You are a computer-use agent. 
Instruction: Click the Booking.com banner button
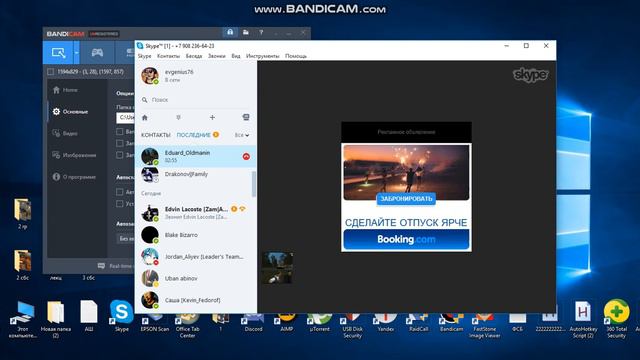406,239
